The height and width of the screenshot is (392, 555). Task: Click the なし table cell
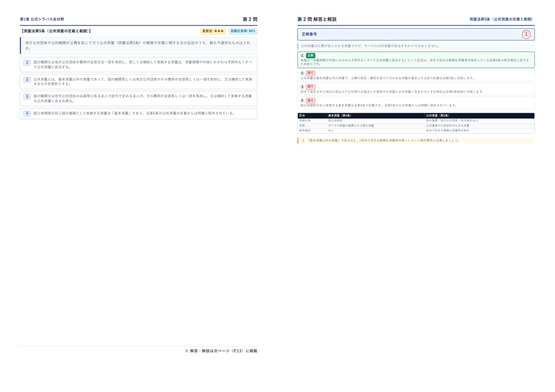(x=331, y=130)
